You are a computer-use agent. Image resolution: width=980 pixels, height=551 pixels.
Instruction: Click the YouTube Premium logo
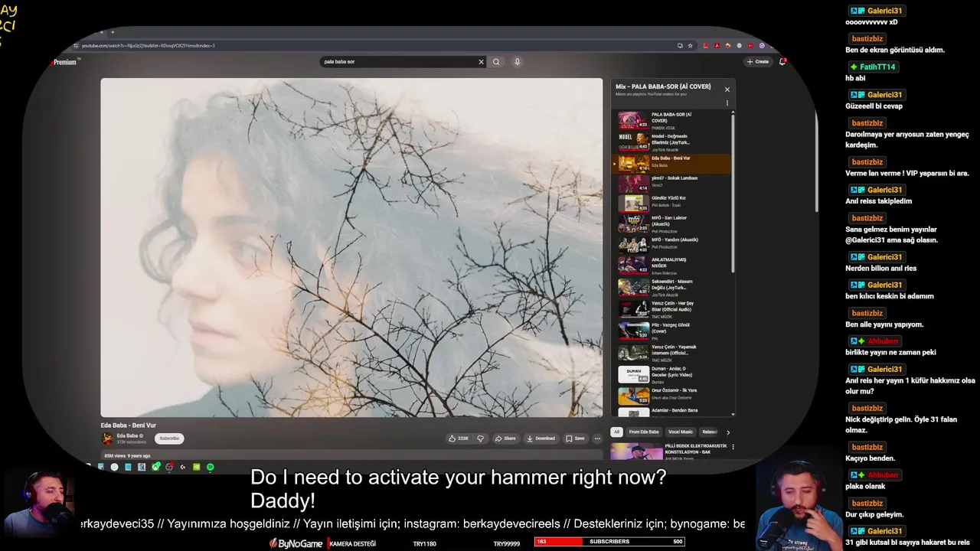pyautogui.click(x=64, y=62)
